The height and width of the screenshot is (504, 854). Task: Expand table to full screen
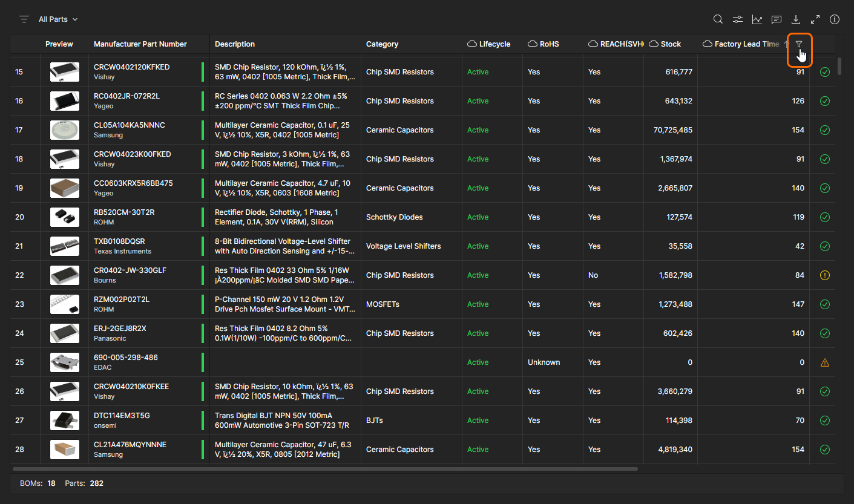pyautogui.click(x=815, y=19)
